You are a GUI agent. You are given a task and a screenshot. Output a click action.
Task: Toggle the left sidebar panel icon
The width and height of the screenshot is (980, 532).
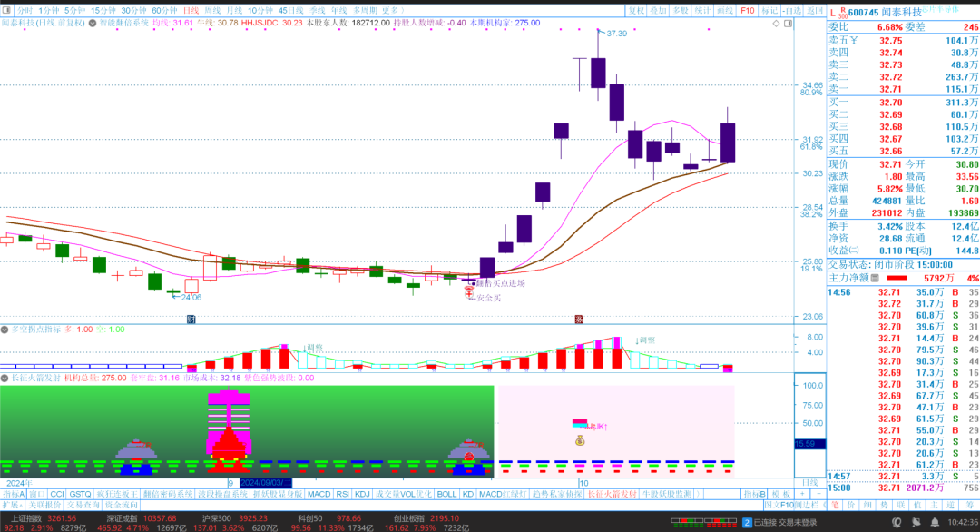(7, 11)
